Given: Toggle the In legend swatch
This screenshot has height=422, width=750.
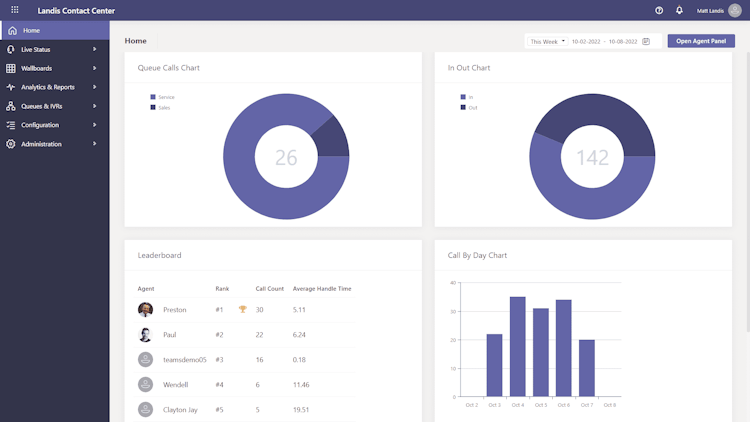Looking at the screenshot, I should pos(463,97).
